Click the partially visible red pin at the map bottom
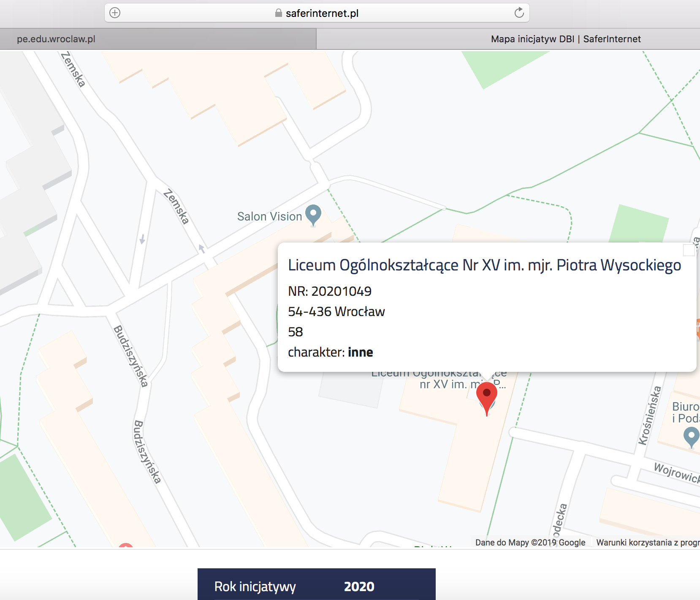Viewport: 700px width, 600px height. tap(126, 545)
